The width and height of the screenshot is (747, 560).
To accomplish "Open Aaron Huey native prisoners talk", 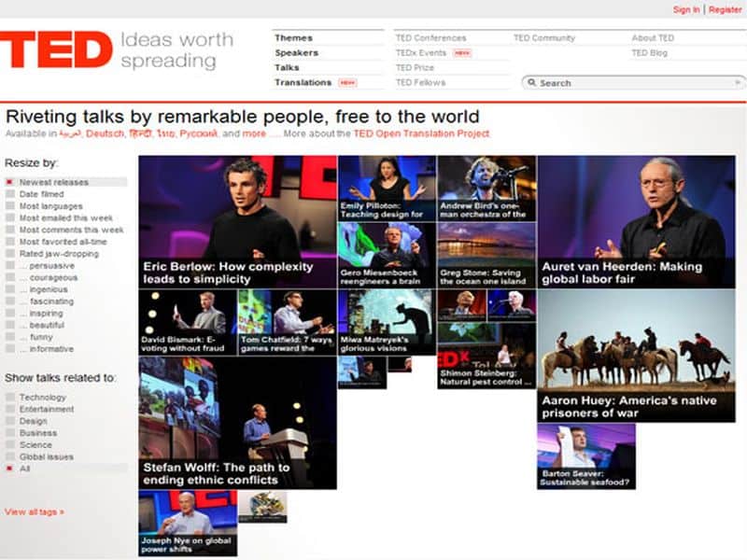I will click(636, 356).
